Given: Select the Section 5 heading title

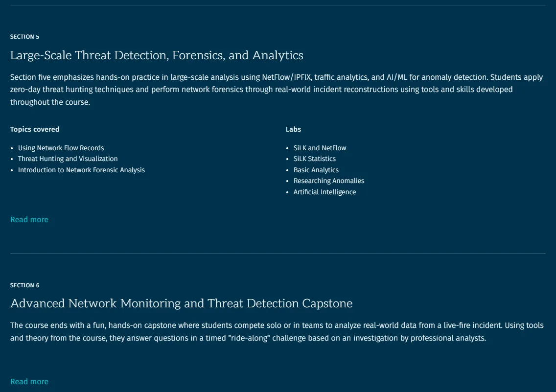Looking at the screenshot, I should click(157, 55).
